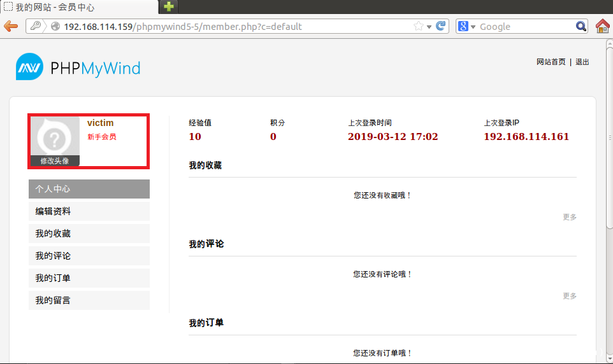Click the PHPMyWind logo
The width and height of the screenshot is (613, 364).
tap(78, 67)
